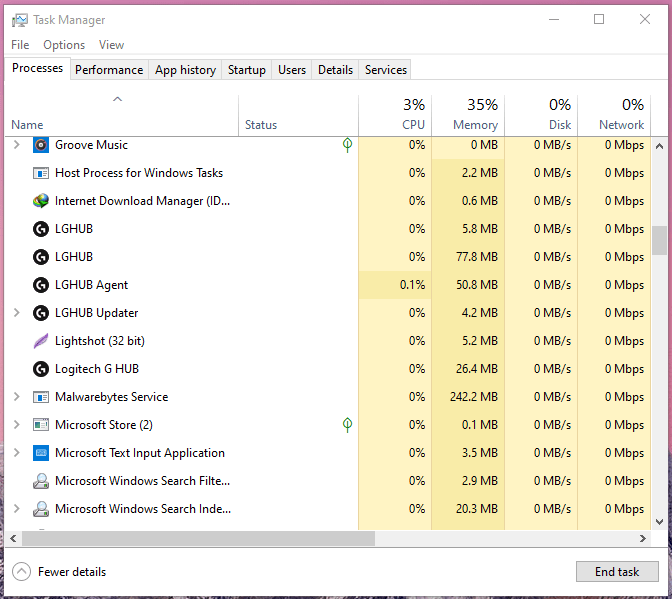The width and height of the screenshot is (672, 599).
Task: Switch to the Users tab
Action: [x=292, y=70]
